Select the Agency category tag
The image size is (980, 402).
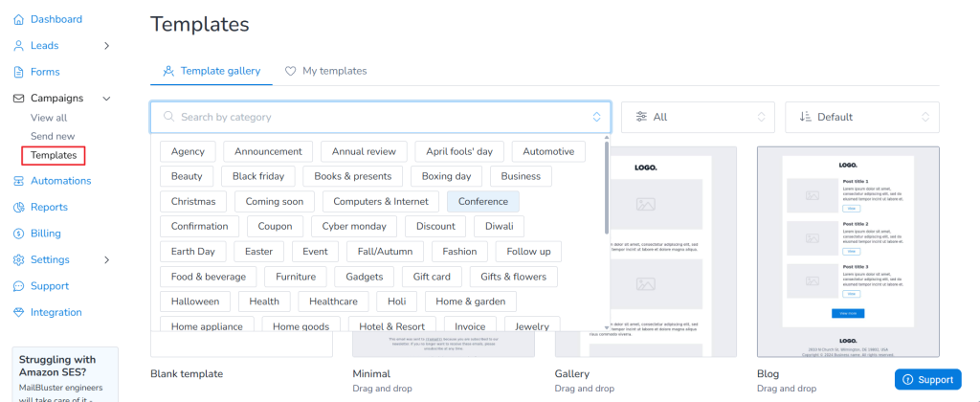pyautogui.click(x=188, y=151)
